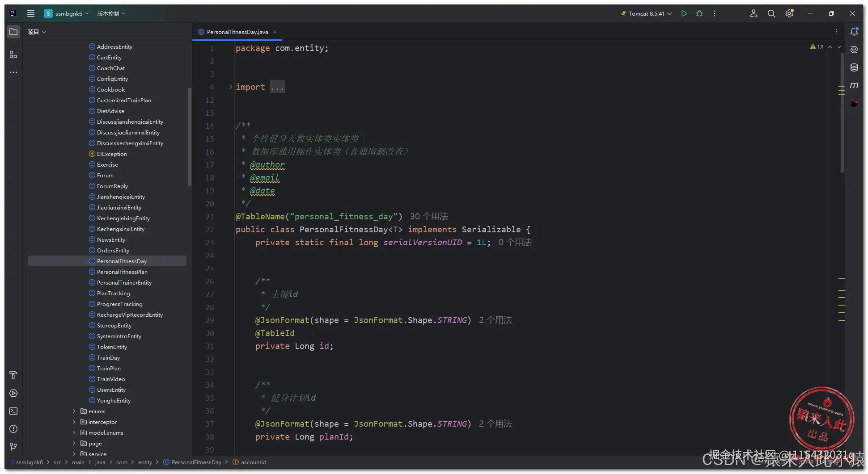Open IDE settings gear

pos(789,13)
